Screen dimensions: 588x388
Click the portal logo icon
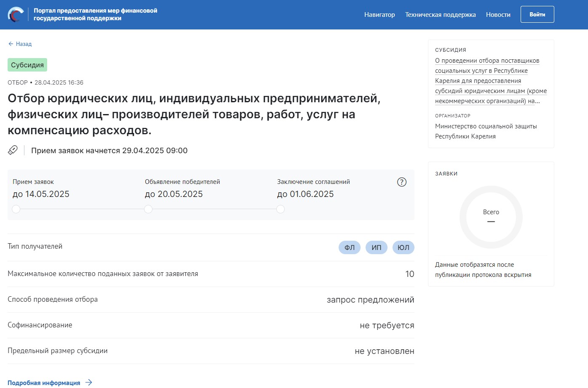point(16,15)
